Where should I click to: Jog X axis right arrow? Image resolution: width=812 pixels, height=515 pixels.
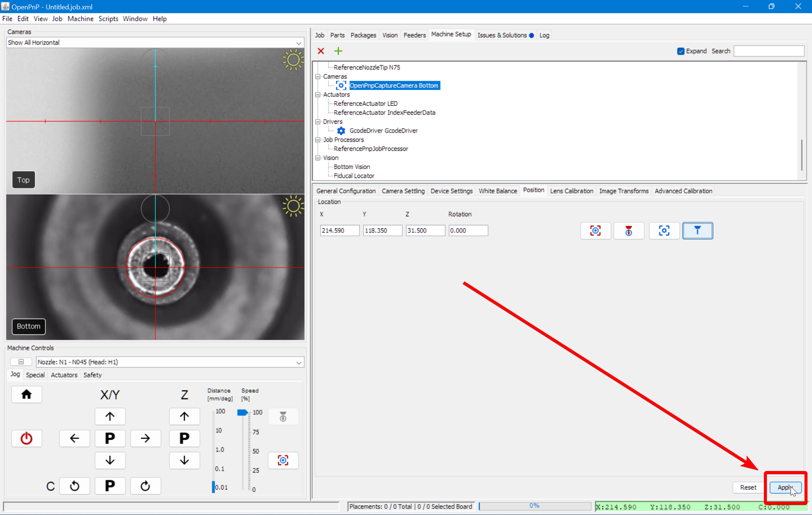[145, 438]
